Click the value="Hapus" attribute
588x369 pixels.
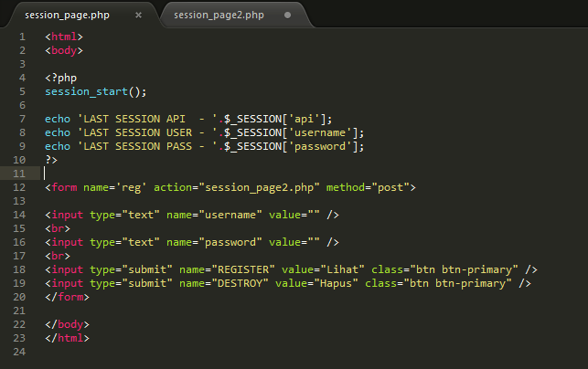(x=316, y=283)
